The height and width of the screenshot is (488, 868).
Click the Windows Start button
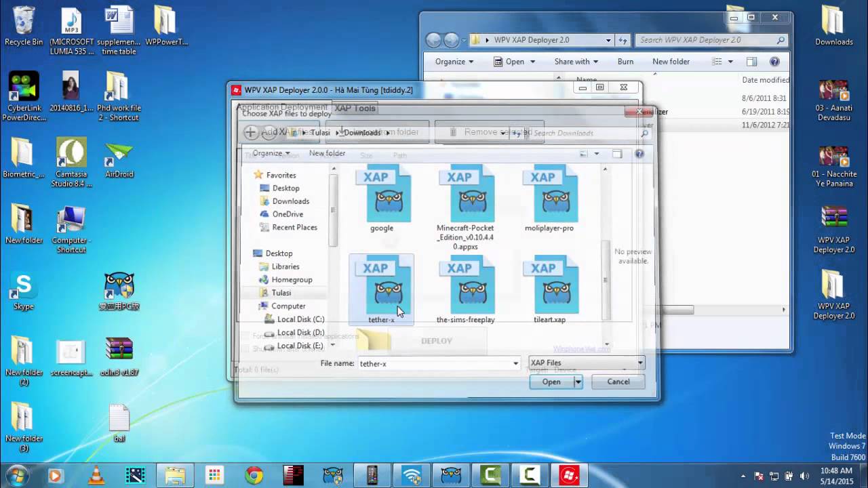(16, 475)
